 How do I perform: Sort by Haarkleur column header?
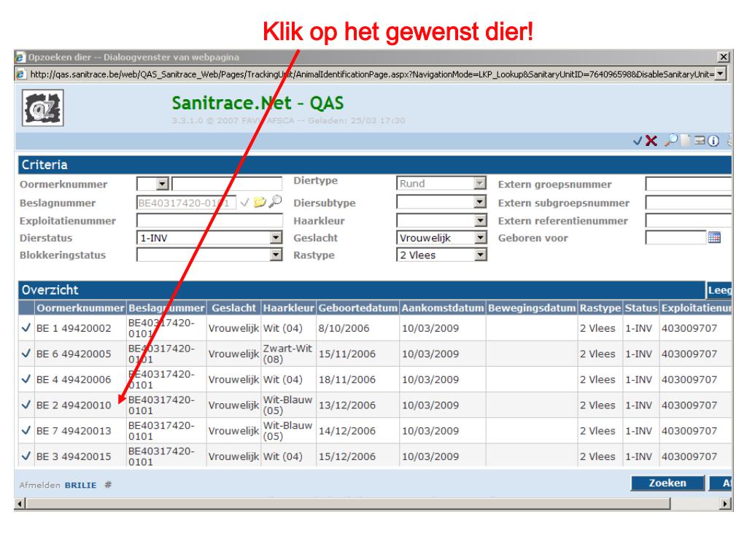[289, 308]
